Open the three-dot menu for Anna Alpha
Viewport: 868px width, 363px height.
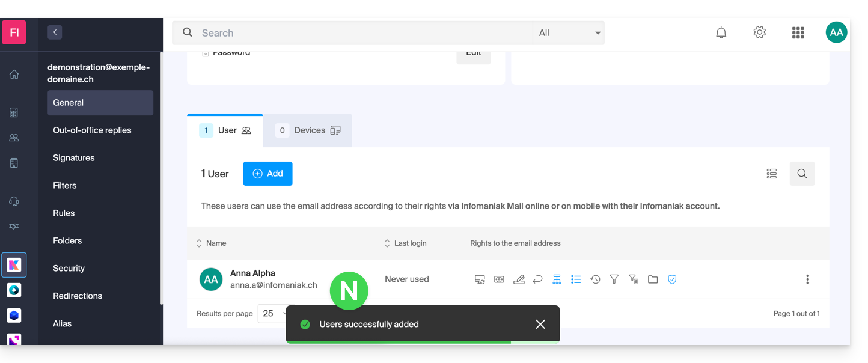[807, 279]
